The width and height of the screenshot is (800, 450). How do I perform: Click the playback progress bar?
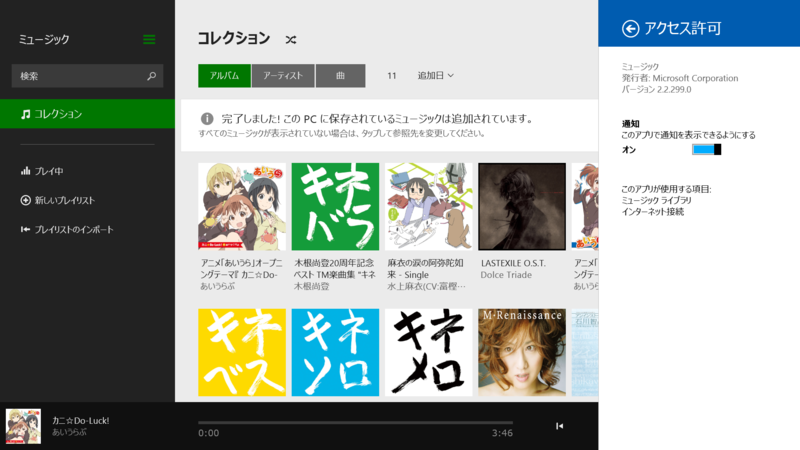[355, 422]
